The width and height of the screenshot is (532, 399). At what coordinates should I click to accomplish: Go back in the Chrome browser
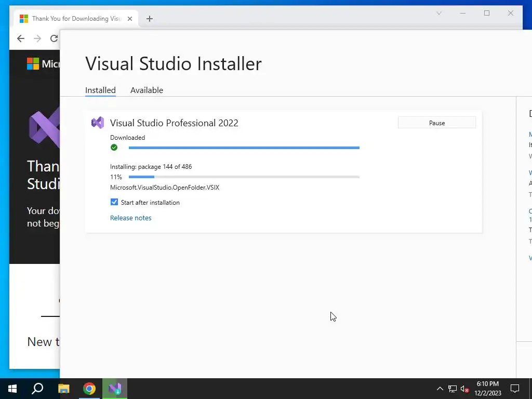click(21, 38)
